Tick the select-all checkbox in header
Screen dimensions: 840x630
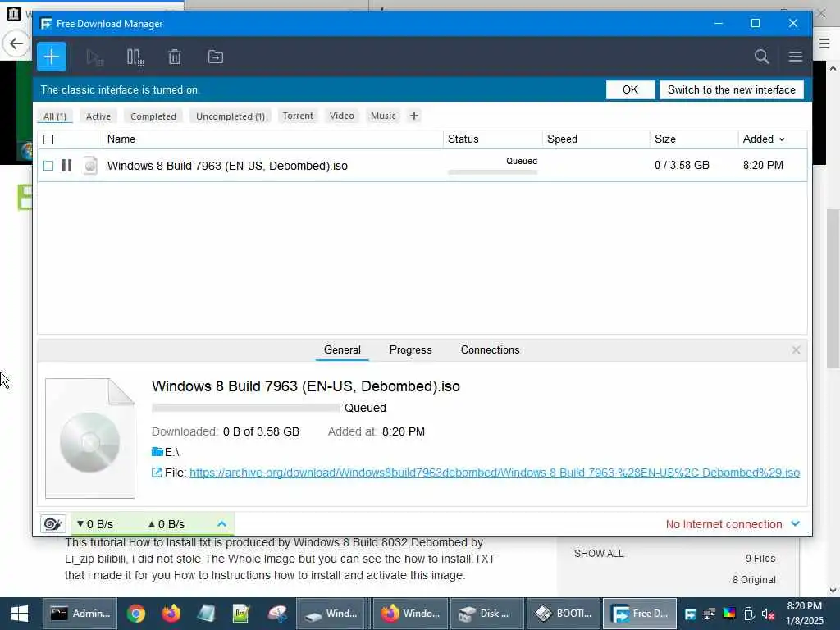coord(48,139)
